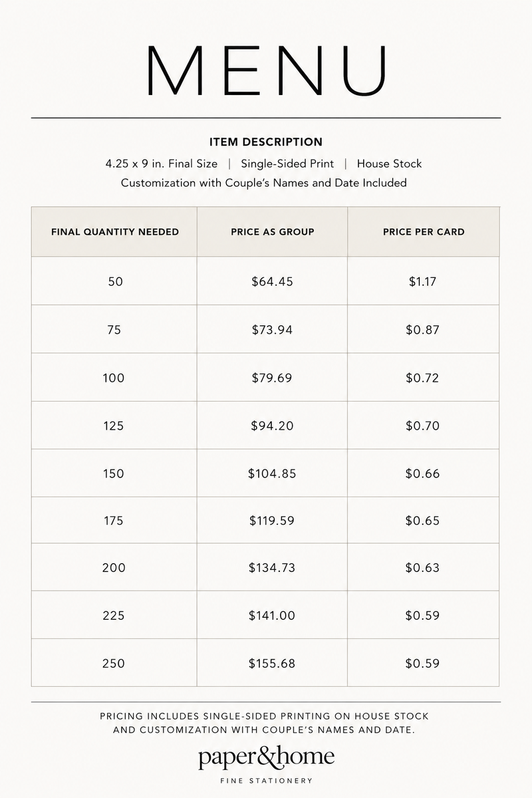Click the paper&home logo
The height and width of the screenshot is (798, 532).
266,765
